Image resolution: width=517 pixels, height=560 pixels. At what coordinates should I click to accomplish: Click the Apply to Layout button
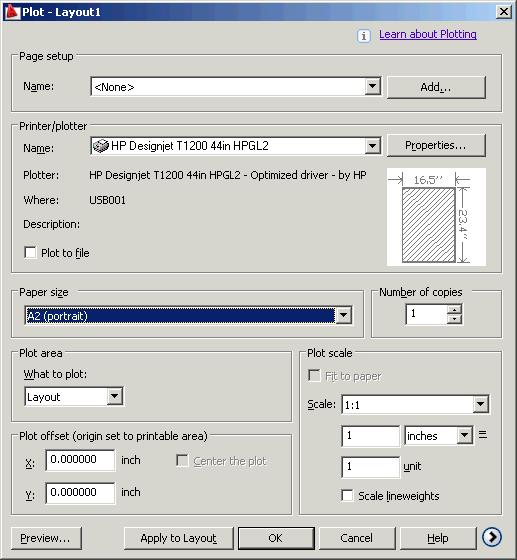click(x=179, y=538)
